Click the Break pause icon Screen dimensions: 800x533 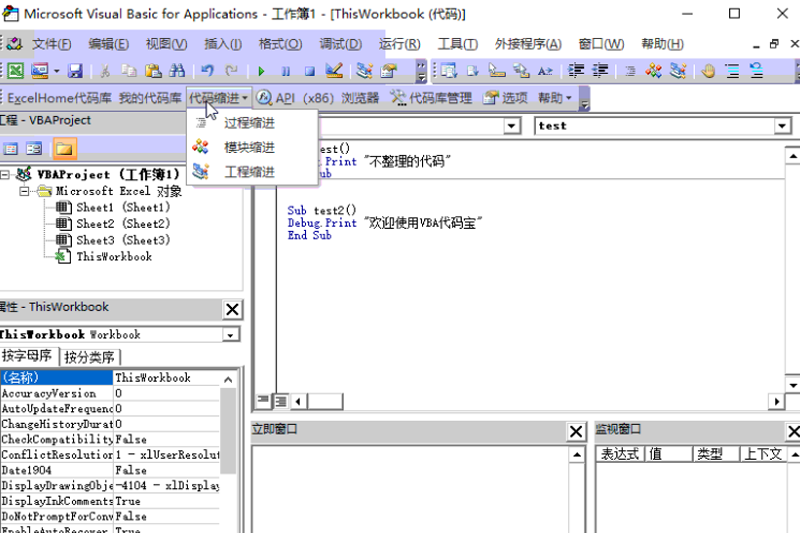click(x=286, y=71)
